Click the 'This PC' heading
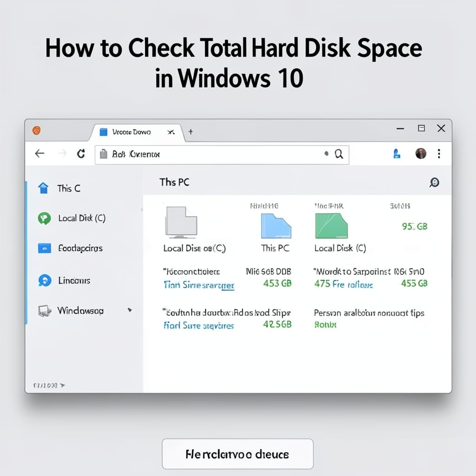Image resolution: width=476 pixels, height=476 pixels. (175, 182)
